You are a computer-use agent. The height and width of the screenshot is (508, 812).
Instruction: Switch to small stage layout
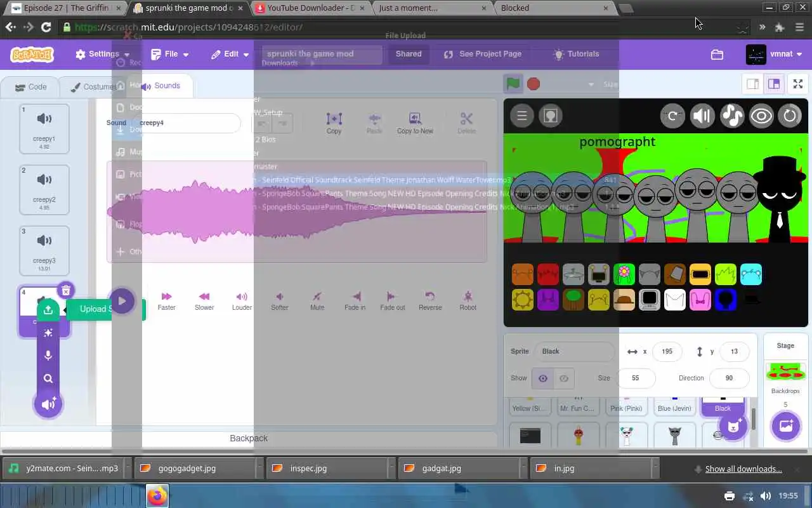pyautogui.click(x=753, y=84)
